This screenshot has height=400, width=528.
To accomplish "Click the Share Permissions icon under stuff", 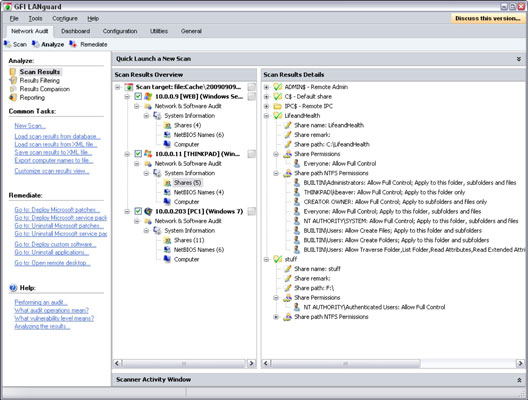I will tap(287, 298).
